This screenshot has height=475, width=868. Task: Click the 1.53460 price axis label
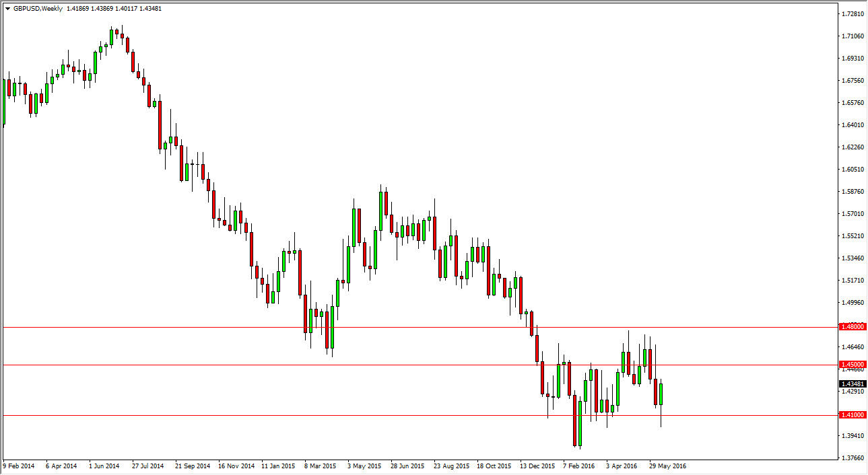pos(853,258)
